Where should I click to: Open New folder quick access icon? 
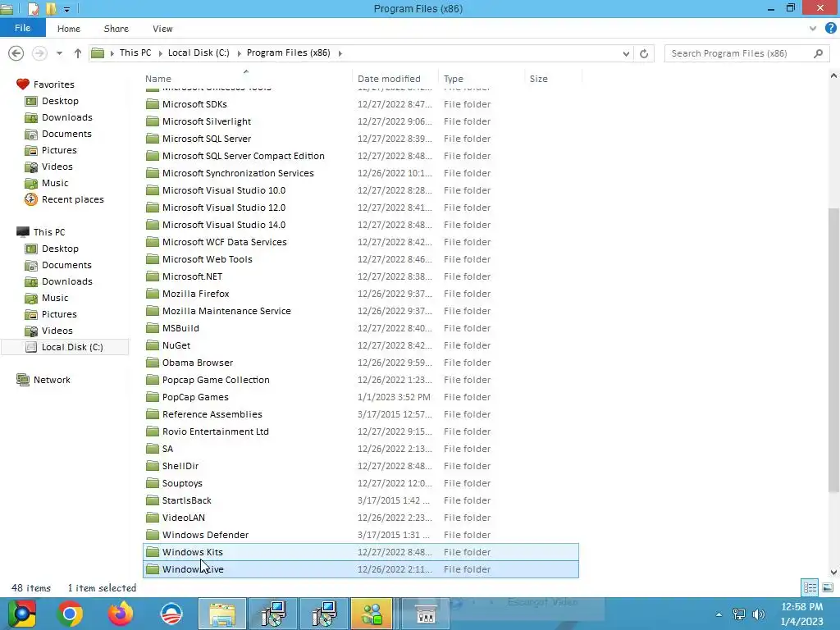tap(51, 9)
